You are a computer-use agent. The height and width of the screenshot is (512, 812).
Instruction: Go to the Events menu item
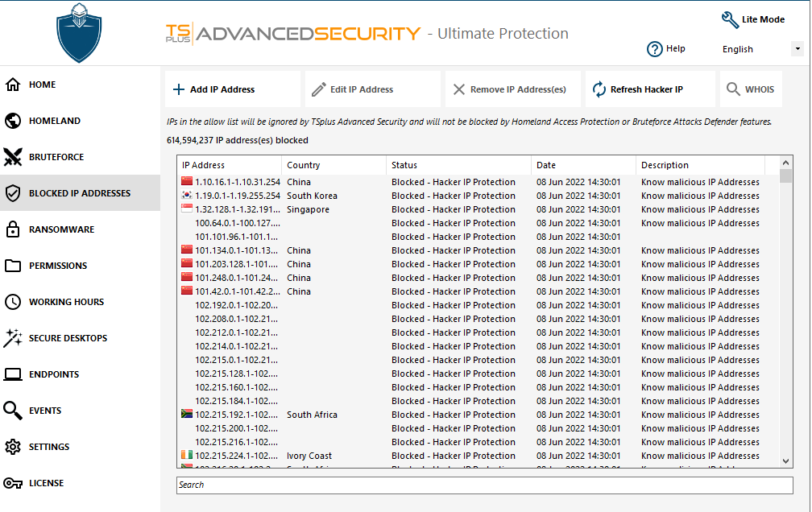pos(45,411)
